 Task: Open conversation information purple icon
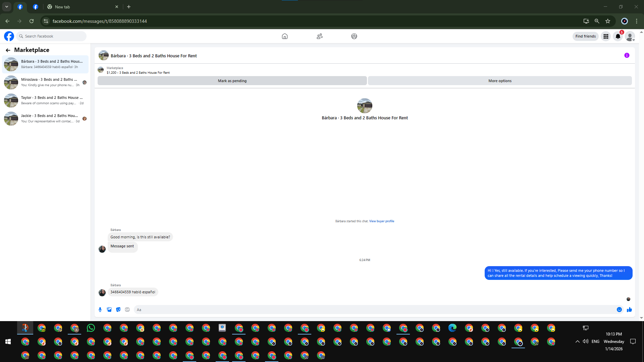click(627, 56)
